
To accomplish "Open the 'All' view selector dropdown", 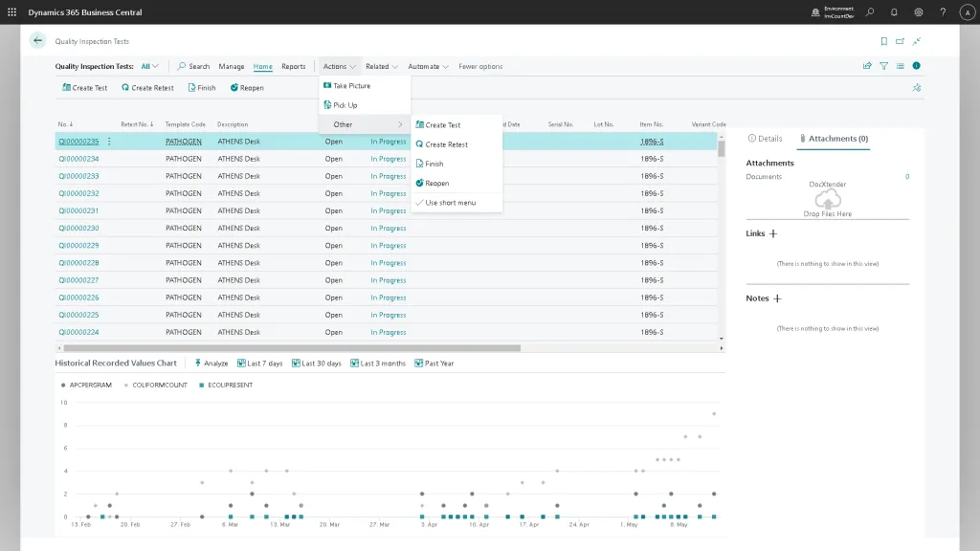I will [149, 67].
